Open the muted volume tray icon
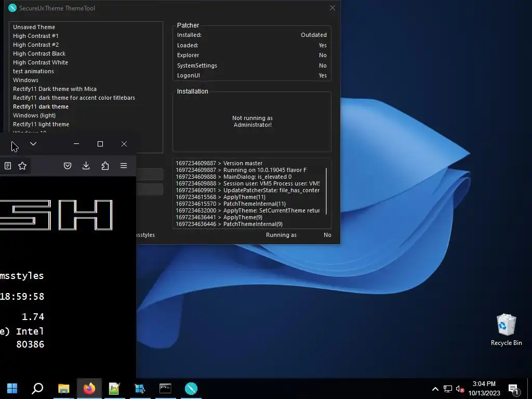The width and height of the screenshot is (532, 399). (x=460, y=389)
